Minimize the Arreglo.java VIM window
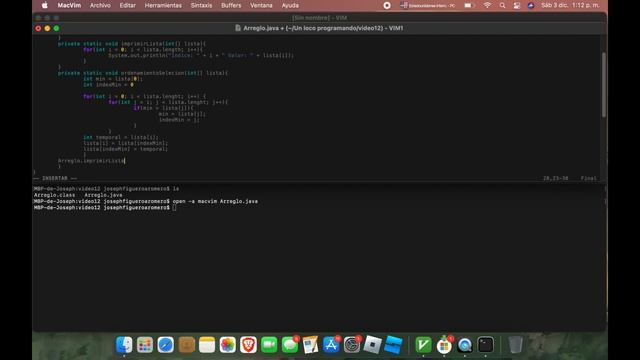640x360 pixels. point(47,28)
